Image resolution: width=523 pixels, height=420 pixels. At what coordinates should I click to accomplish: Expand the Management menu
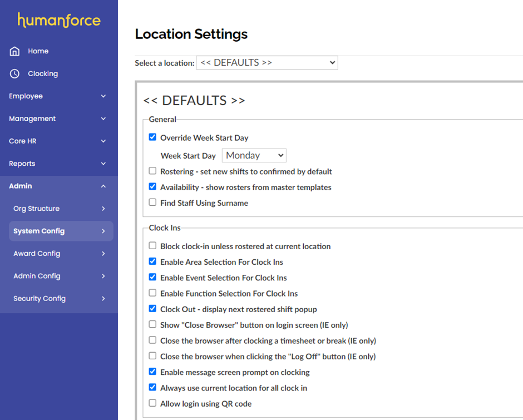point(59,118)
